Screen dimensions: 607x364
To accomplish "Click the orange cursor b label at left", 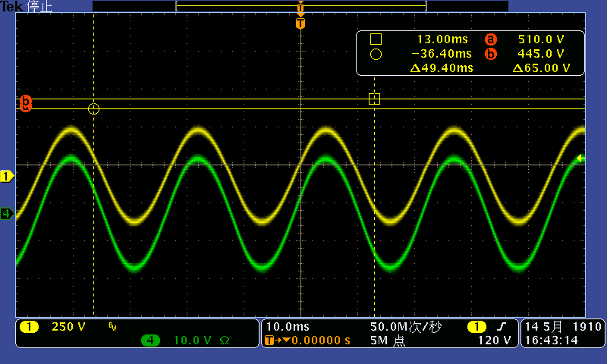I will coord(26,102).
